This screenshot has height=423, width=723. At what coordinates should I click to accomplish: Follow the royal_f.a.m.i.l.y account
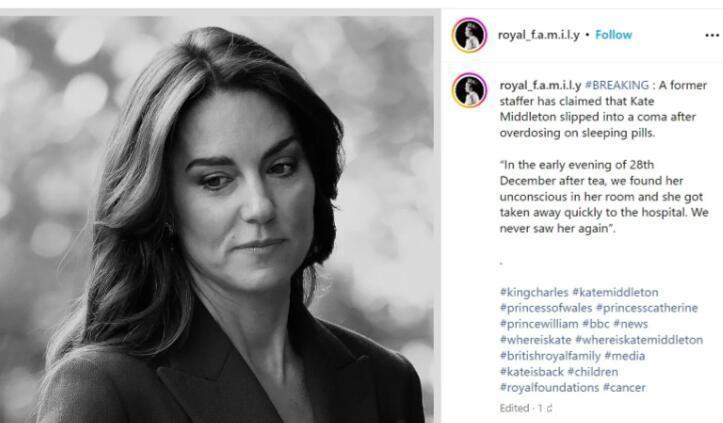pos(613,35)
